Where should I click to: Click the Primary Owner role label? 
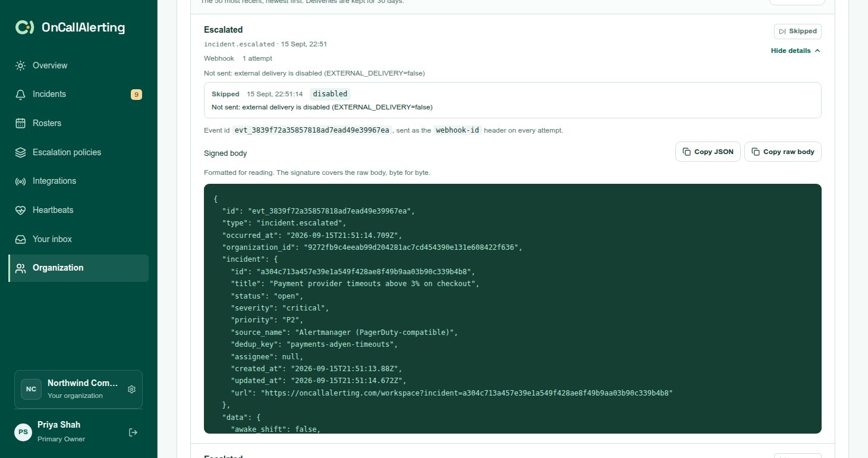(x=61, y=439)
